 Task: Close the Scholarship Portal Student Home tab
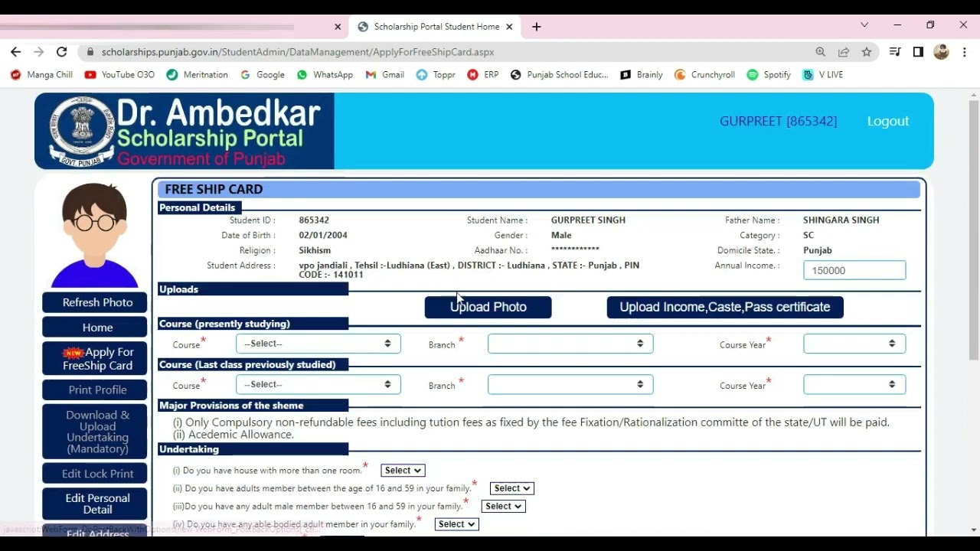510,26
